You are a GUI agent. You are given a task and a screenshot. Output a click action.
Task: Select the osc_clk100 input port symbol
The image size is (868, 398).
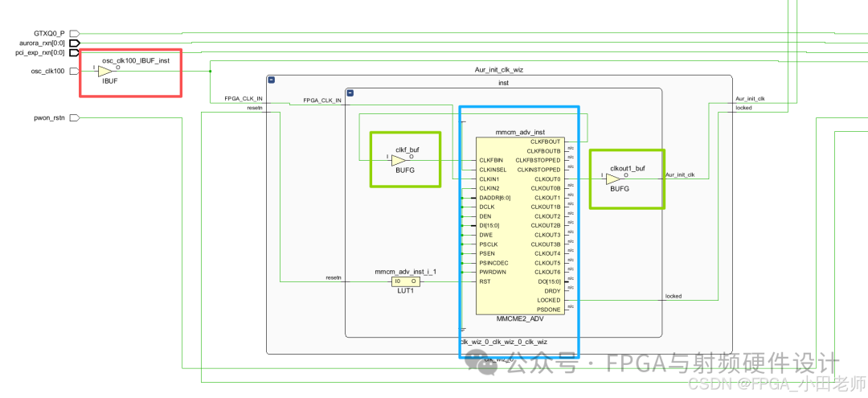tap(75, 71)
